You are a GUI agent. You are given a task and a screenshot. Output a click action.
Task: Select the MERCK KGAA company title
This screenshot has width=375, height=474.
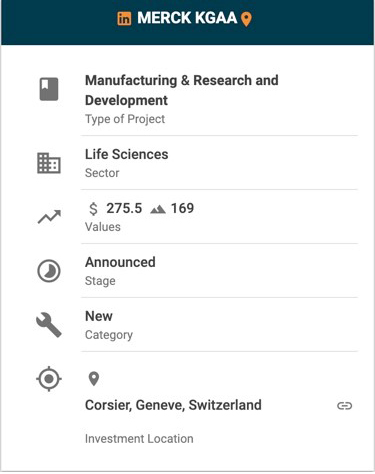pos(187,18)
